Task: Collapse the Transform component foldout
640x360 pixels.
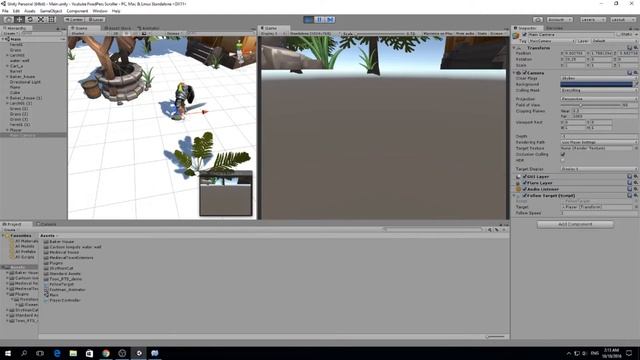Action: (x=514, y=48)
